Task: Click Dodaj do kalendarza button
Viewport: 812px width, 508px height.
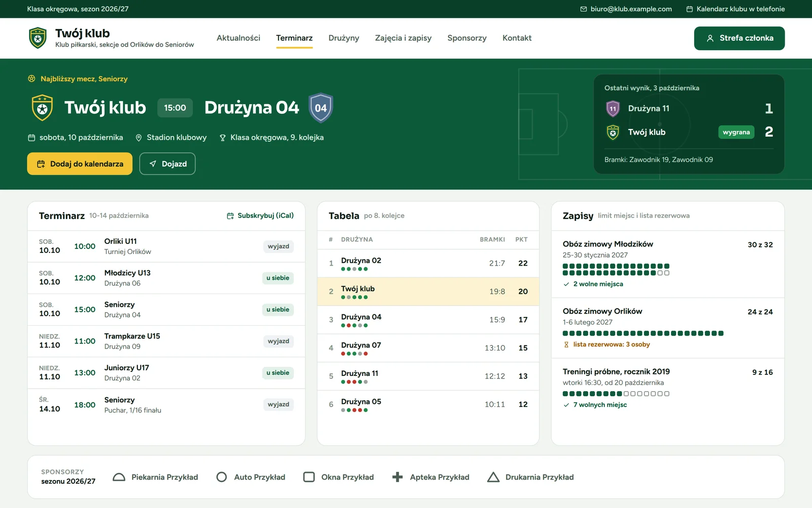Action: pos(80,164)
